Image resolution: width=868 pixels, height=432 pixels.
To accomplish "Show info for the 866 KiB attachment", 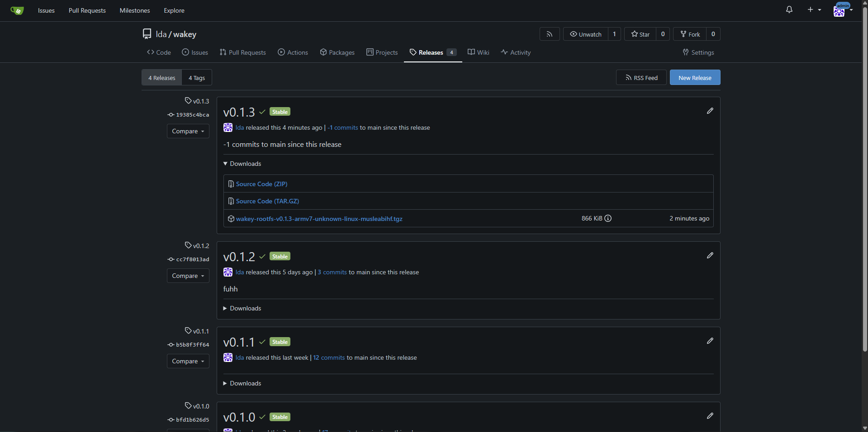I will click(x=608, y=218).
